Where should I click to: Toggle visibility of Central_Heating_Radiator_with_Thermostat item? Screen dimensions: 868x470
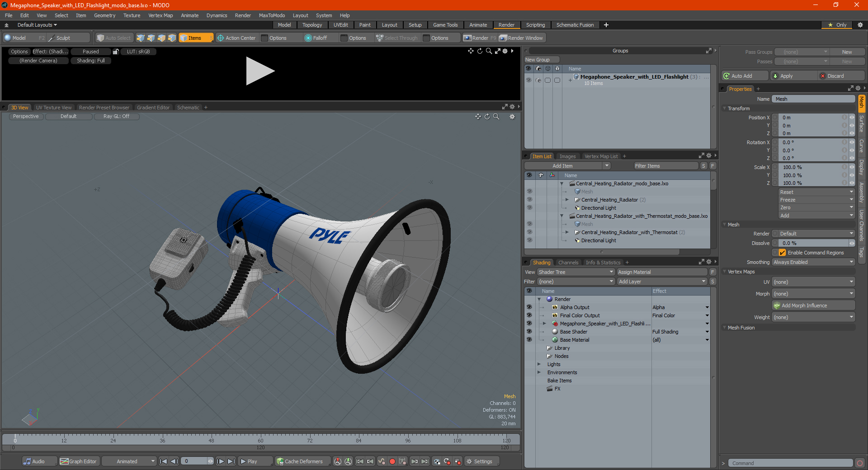[x=529, y=232]
